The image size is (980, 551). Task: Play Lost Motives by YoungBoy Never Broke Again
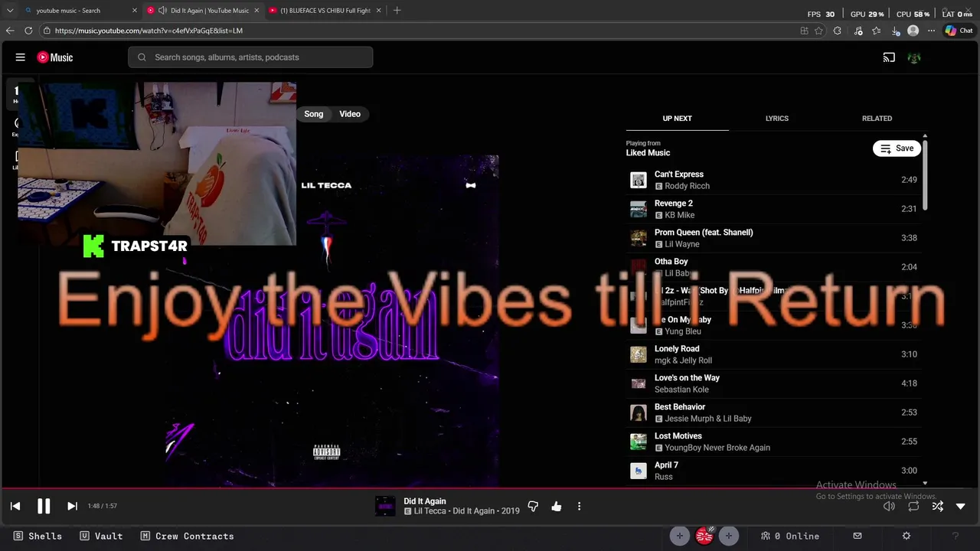(x=773, y=442)
